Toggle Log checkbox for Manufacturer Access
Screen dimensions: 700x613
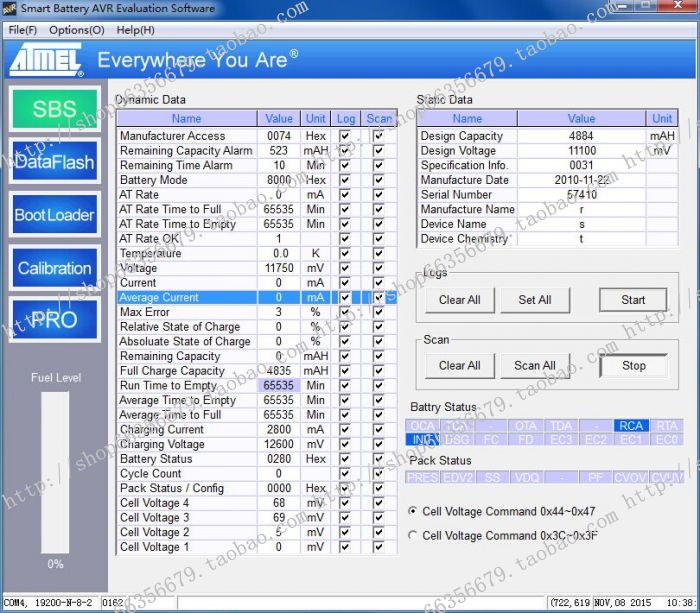coord(345,136)
